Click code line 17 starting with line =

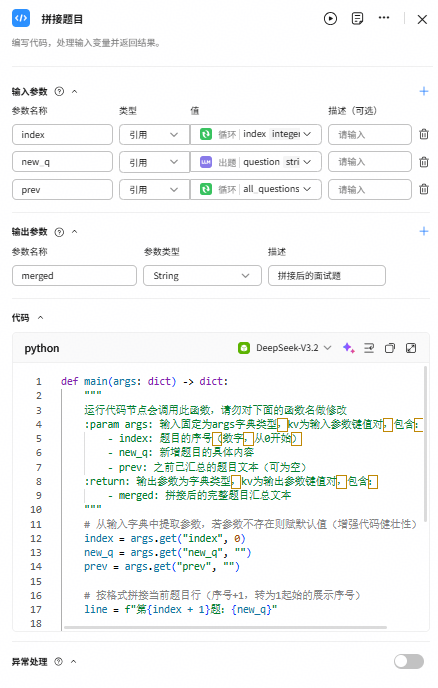181,609
